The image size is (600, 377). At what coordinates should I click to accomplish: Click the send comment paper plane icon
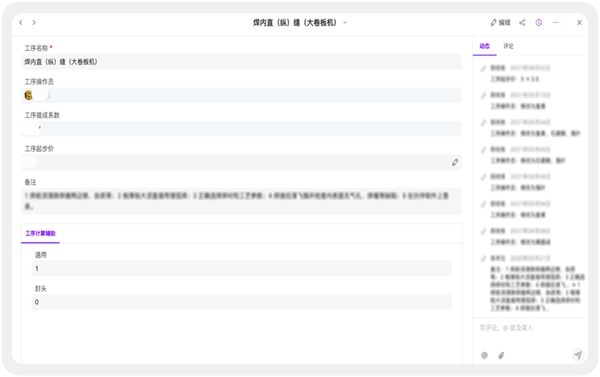click(x=578, y=355)
